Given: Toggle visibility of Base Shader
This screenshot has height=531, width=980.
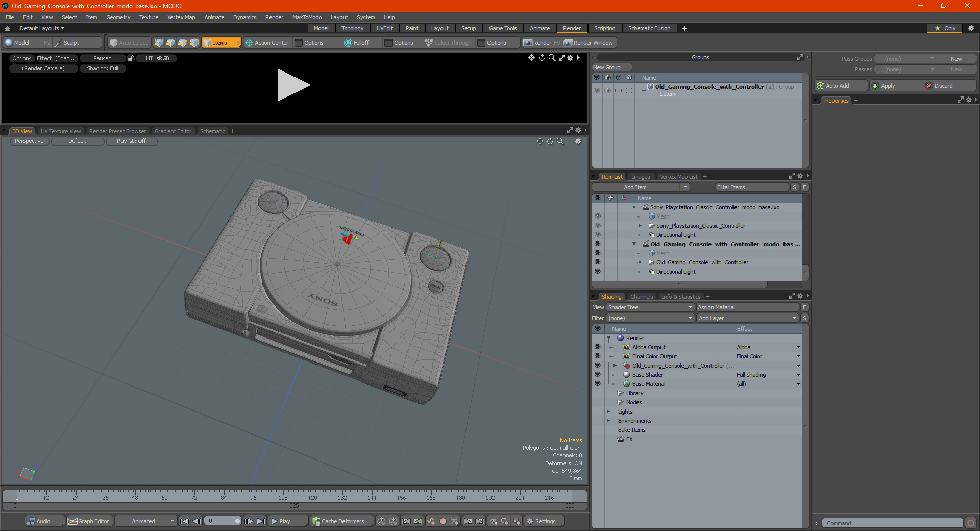Looking at the screenshot, I should tap(597, 375).
